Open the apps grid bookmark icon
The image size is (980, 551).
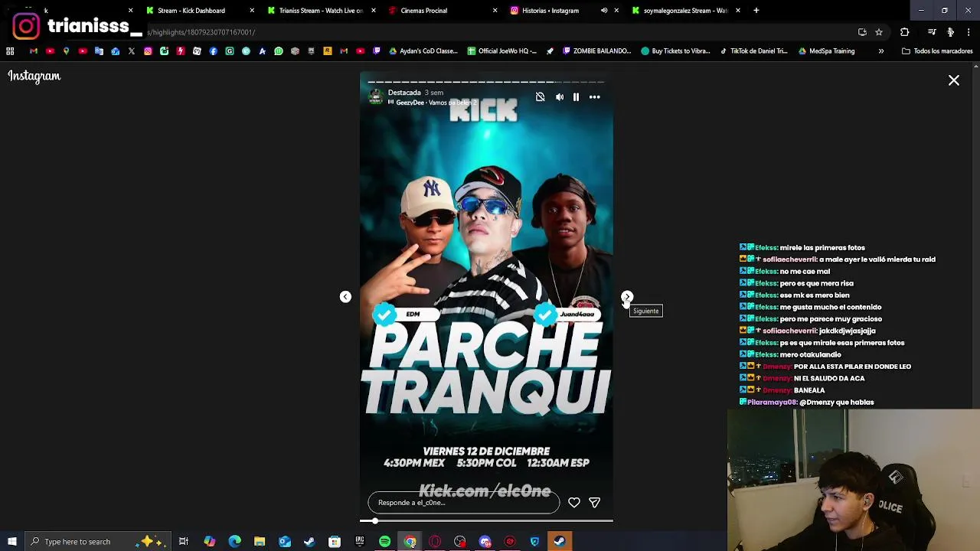[x=10, y=51]
